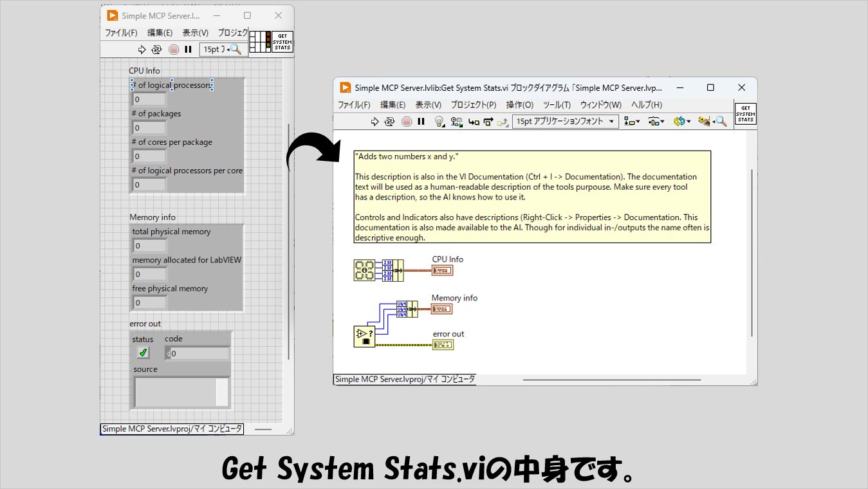Click the Pause button in block diagram toolbar
This screenshot has height=489, width=868.
421,122
